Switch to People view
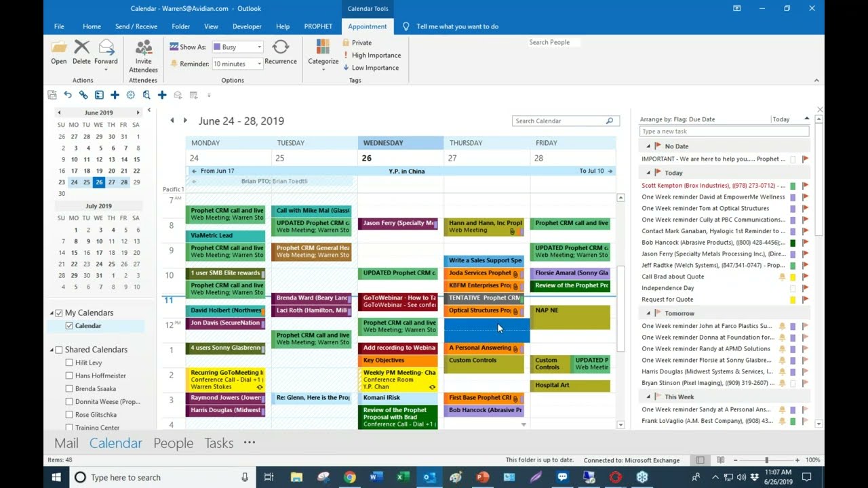Image resolution: width=868 pixels, height=488 pixels. coord(173,443)
